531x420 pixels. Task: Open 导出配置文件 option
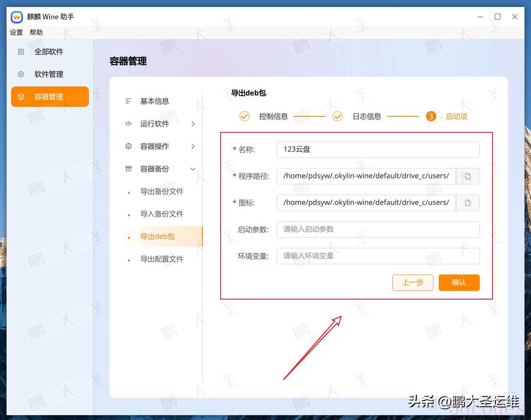click(x=162, y=259)
